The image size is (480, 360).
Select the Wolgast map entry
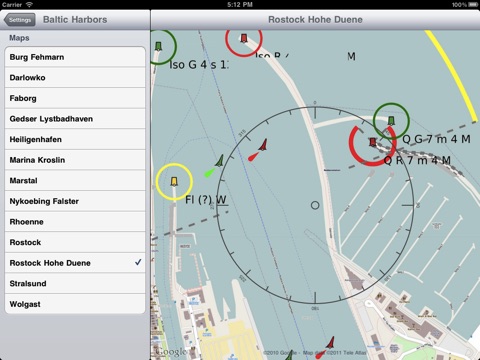coord(75,304)
